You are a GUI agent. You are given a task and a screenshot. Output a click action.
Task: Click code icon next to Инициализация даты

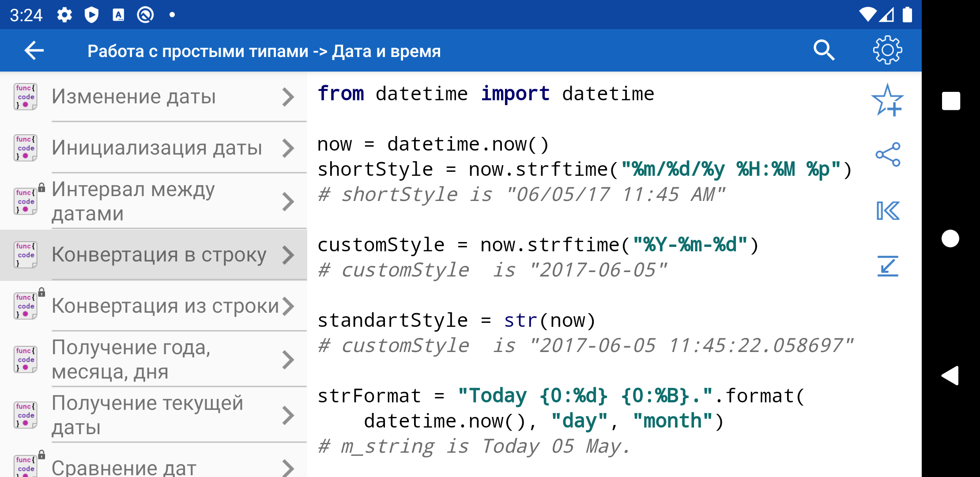tap(25, 148)
